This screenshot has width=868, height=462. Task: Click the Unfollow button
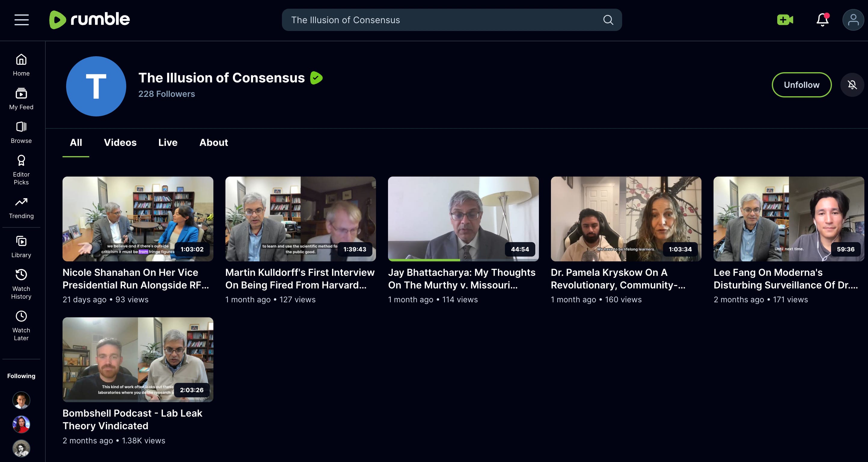pos(802,85)
